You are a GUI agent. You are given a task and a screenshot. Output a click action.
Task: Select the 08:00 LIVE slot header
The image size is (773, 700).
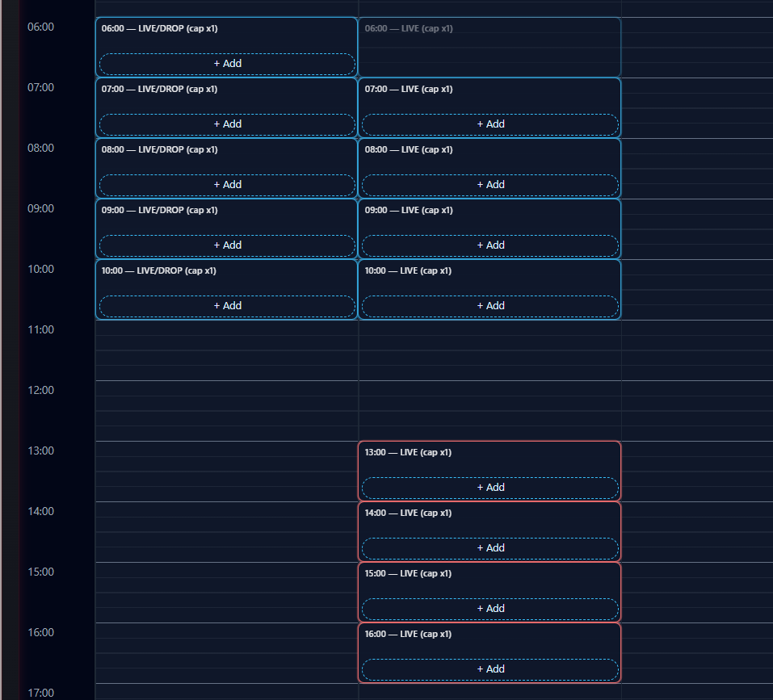tap(409, 149)
